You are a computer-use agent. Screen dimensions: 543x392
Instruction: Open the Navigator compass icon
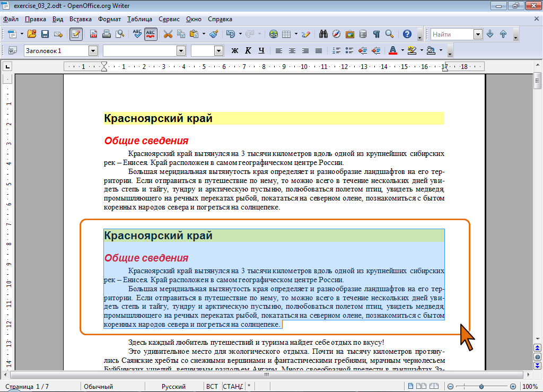coord(336,34)
